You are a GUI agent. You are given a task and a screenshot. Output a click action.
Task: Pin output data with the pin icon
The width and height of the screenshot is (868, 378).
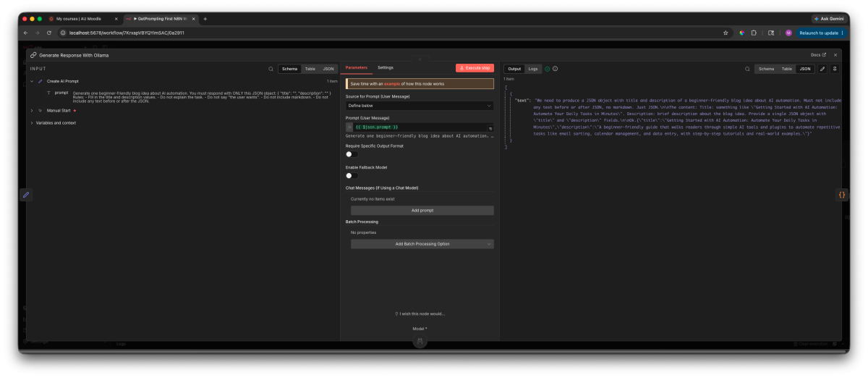835,69
